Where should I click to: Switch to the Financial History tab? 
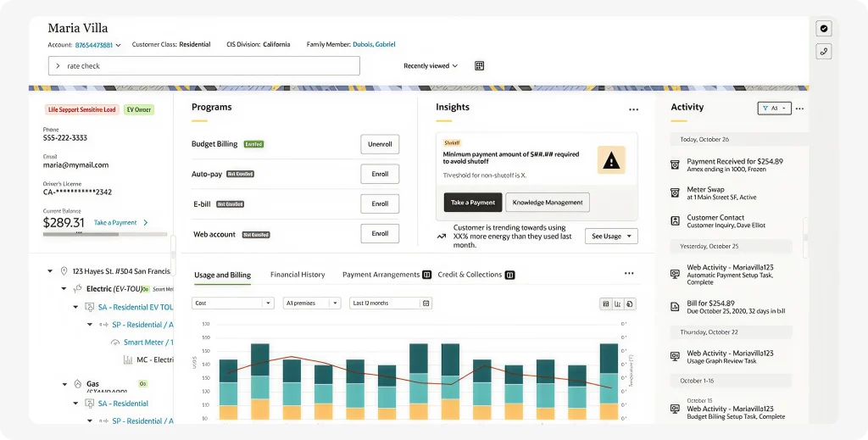298,275
